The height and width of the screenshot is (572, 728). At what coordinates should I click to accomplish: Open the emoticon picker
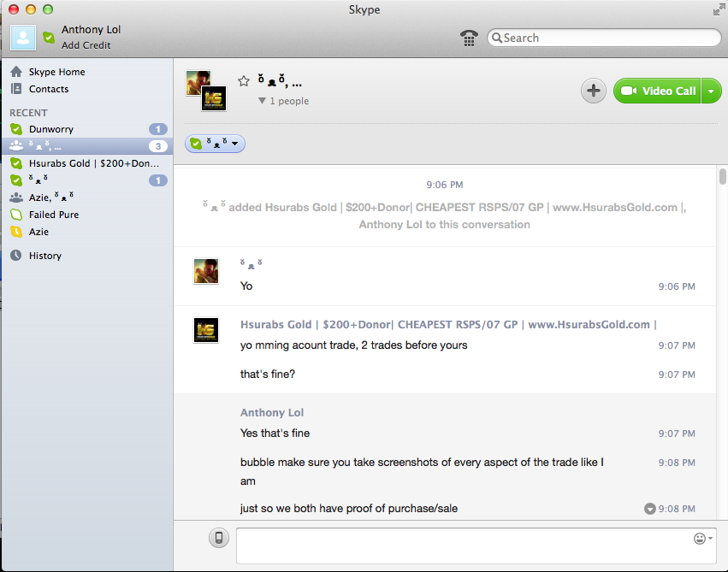click(702, 538)
